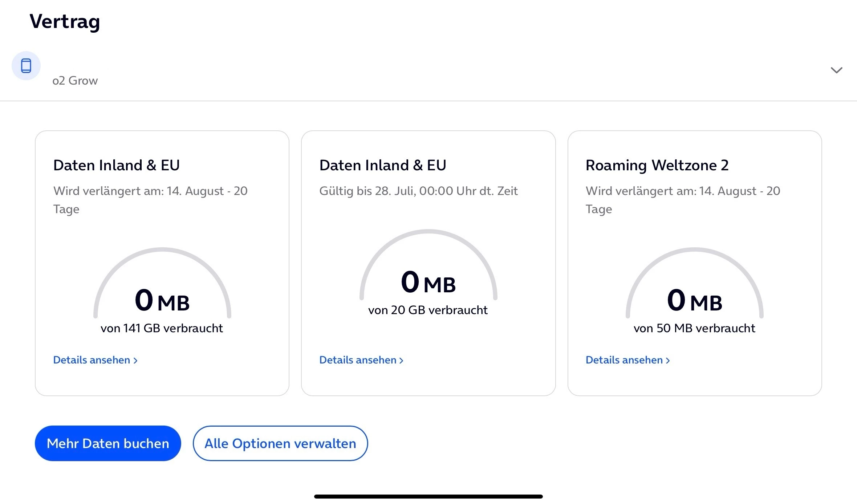Open Details ansehen on the 20 GB card
The image size is (857, 504).
(361, 360)
